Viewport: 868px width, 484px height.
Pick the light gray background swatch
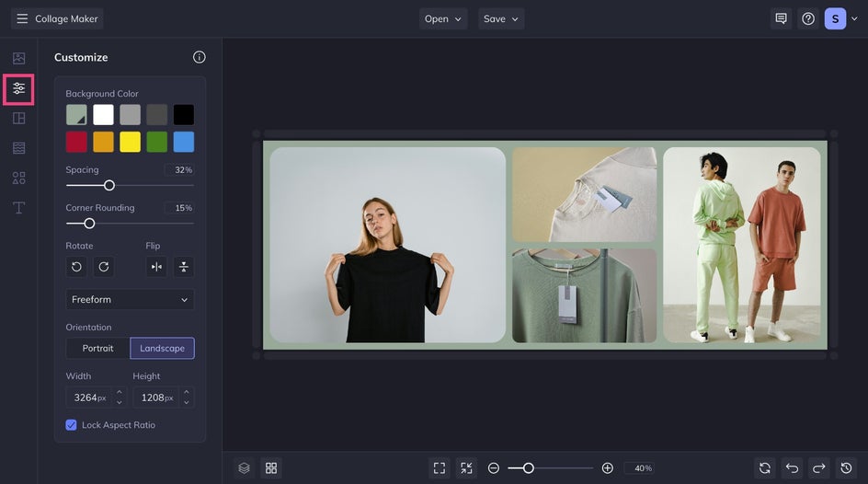[x=130, y=115]
